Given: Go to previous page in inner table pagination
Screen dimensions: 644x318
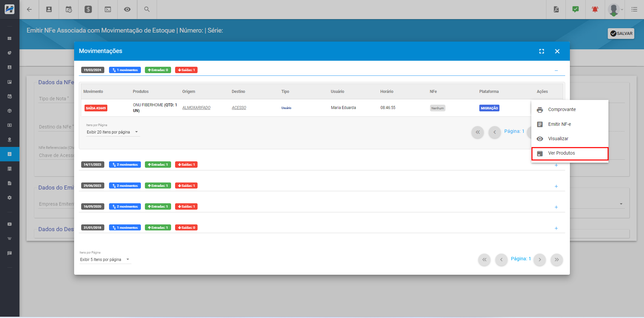Looking at the screenshot, I should coord(494,132).
